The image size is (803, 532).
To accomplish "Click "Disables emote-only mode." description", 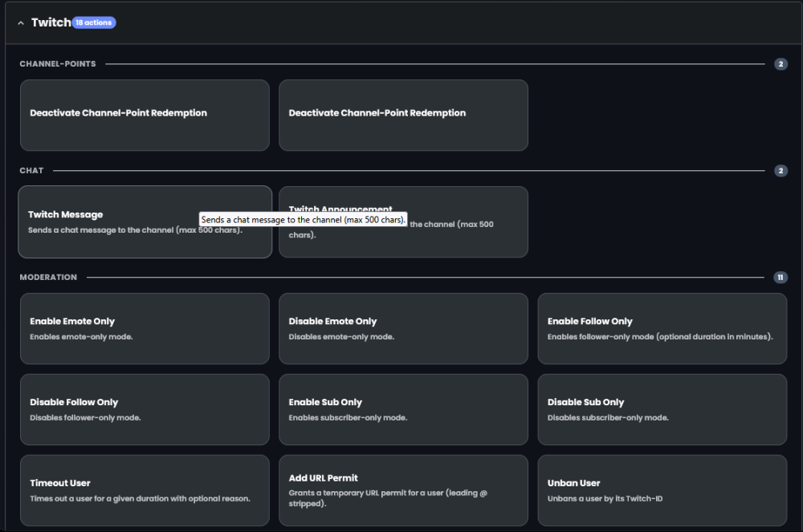I will click(341, 336).
